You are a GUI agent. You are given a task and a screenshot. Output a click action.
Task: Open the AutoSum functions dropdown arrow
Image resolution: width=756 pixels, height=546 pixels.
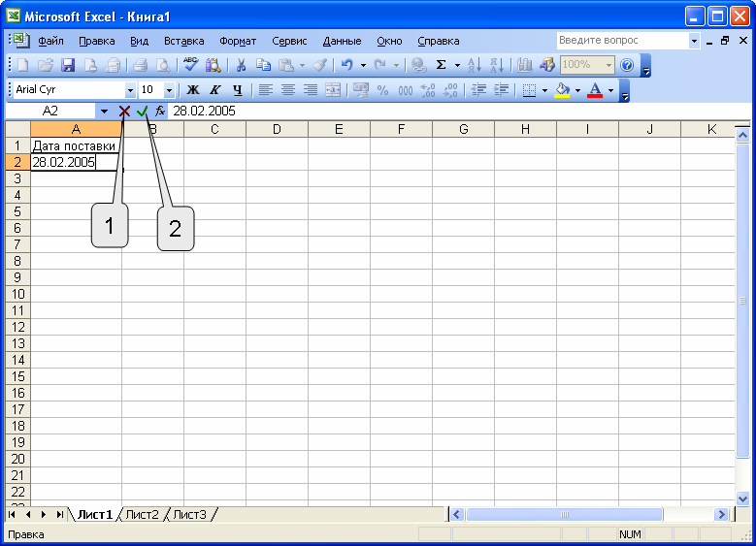click(x=457, y=65)
